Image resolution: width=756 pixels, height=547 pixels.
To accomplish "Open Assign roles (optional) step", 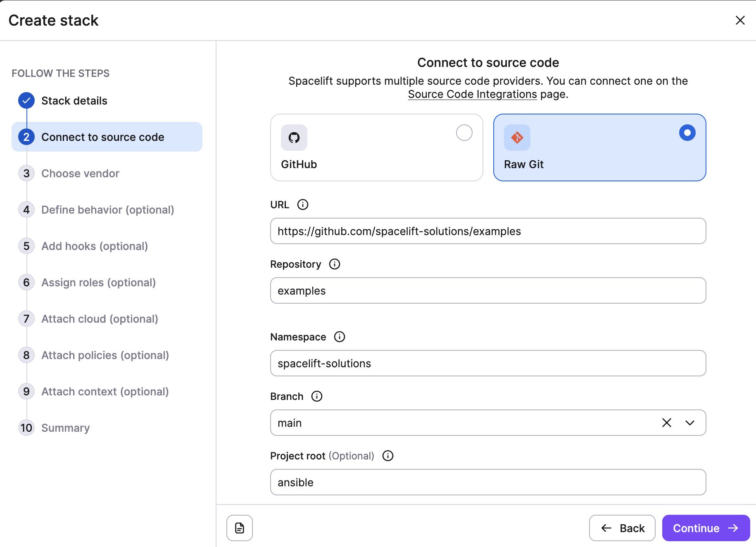I will click(x=99, y=282).
